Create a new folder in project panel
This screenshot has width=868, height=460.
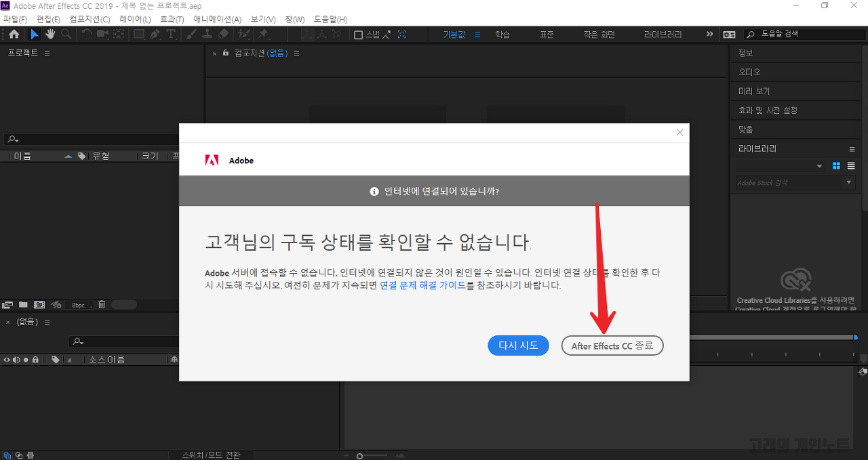[x=23, y=305]
